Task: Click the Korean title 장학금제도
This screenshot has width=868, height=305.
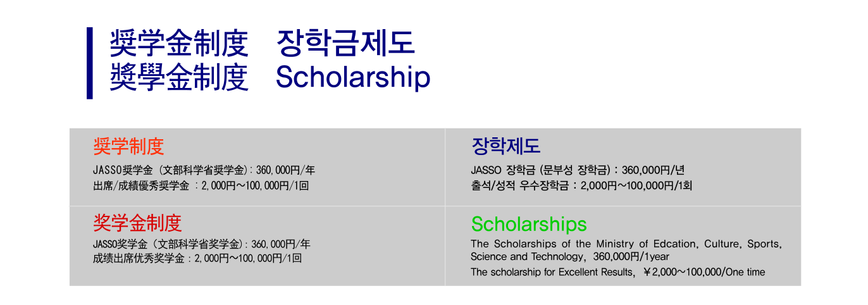Action: pos(345,44)
